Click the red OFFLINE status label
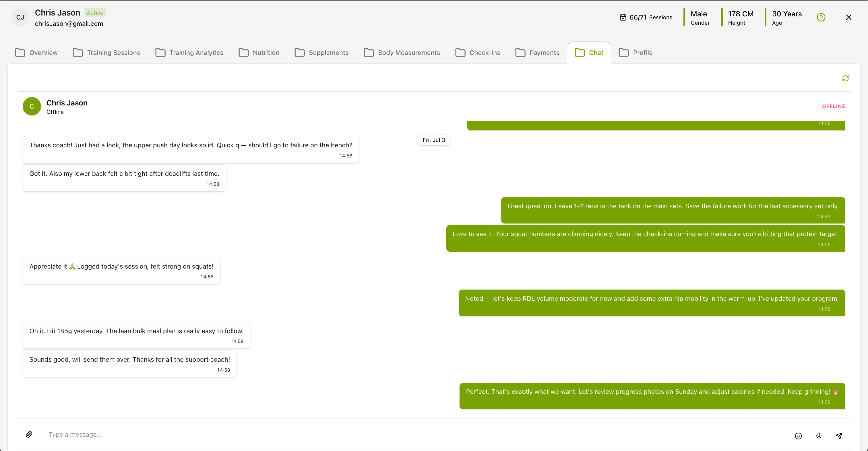The image size is (868, 451). tap(834, 106)
